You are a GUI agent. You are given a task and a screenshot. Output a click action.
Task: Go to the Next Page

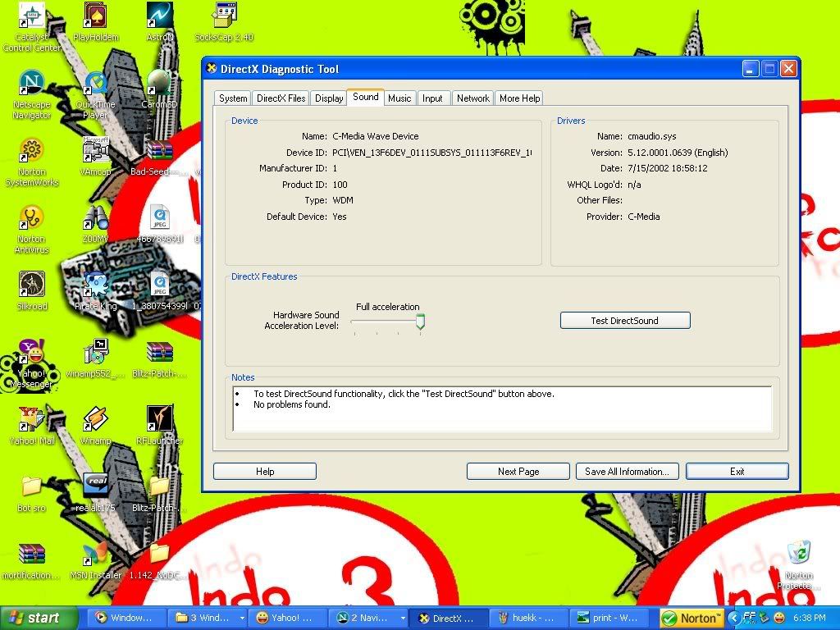pos(518,472)
